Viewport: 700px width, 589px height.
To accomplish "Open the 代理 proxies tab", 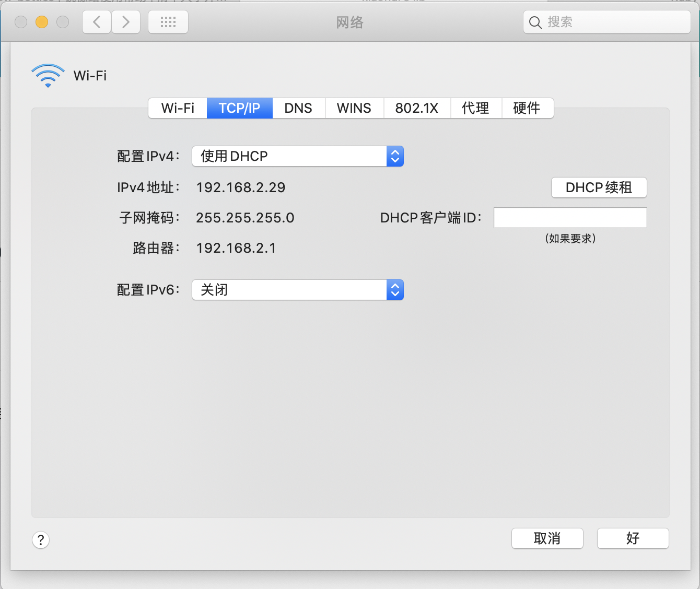I will [476, 108].
